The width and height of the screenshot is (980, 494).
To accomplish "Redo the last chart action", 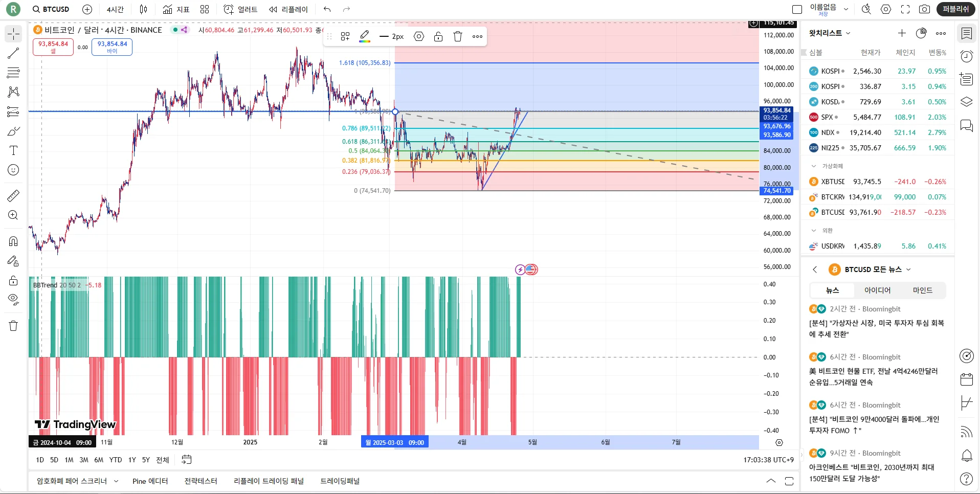I will click(346, 9).
